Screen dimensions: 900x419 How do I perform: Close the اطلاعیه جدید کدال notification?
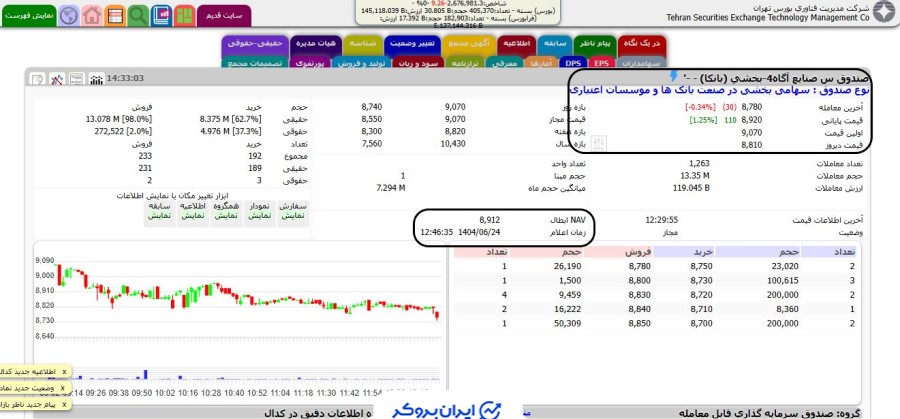[64, 372]
